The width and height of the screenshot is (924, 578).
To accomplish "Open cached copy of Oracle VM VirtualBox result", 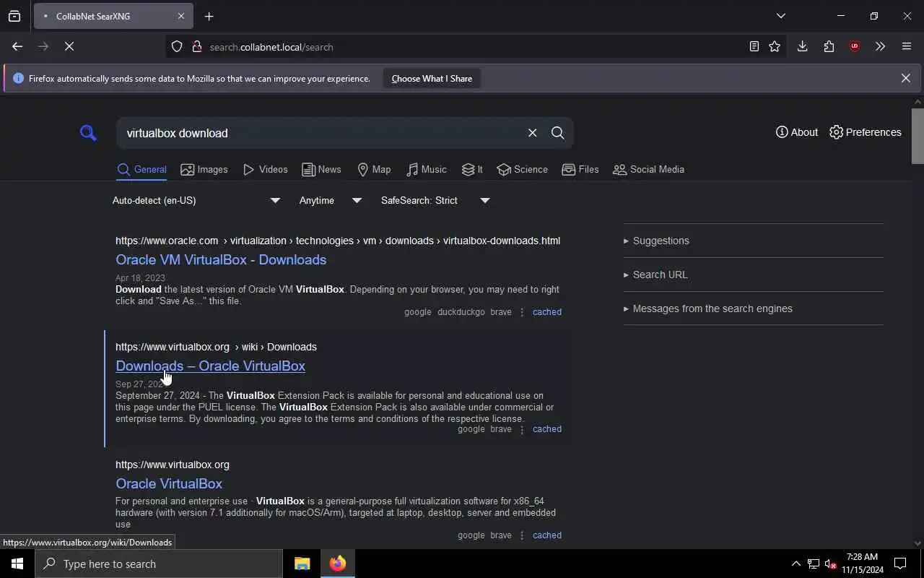I will [546, 312].
